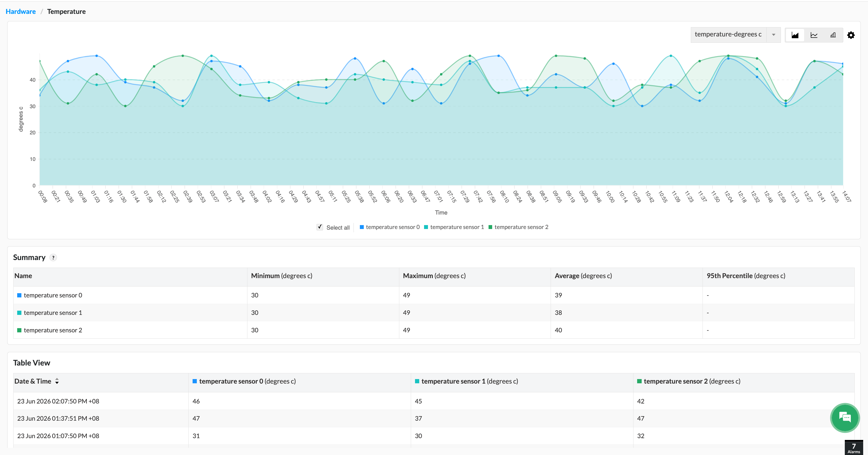Viewport: 868px width, 455px height.
Task: Toggle temperature sensor 1 in legend
Action: coord(454,227)
